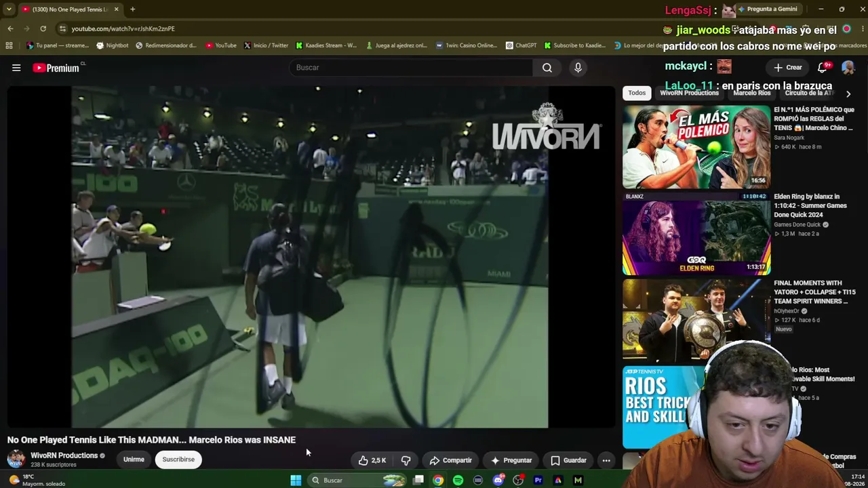The image size is (868, 488).
Task: Open Chrome from the taskbar
Action: [x=438, y=480]
